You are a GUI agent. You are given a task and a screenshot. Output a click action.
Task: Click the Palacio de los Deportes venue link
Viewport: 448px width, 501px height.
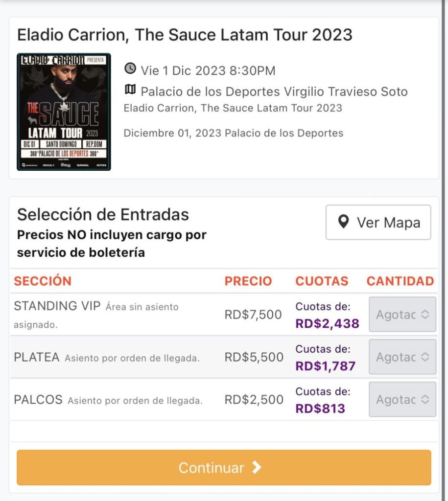coord(274,91)
